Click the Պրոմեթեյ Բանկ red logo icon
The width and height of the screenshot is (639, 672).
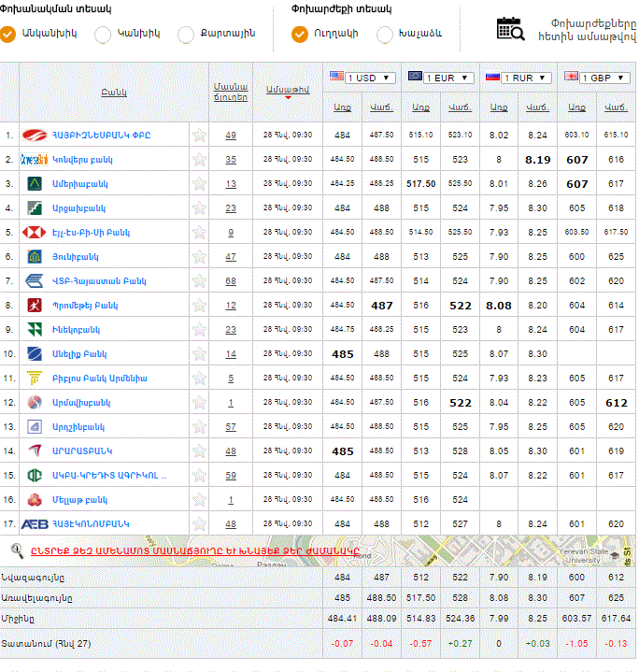35,305
